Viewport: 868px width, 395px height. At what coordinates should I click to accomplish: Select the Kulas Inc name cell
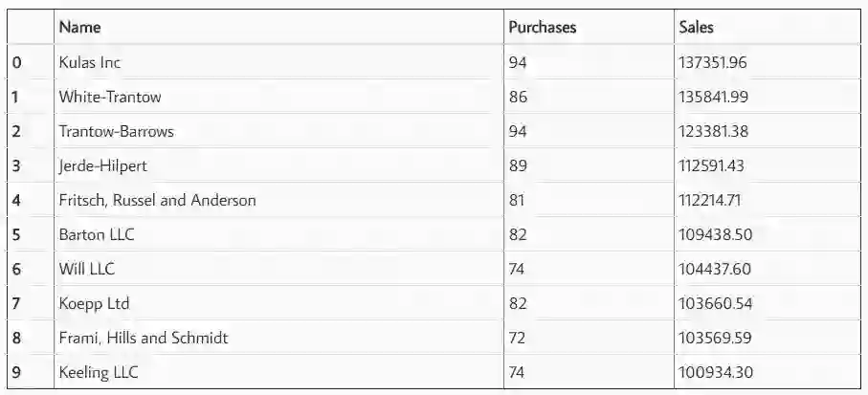(90, 62)
